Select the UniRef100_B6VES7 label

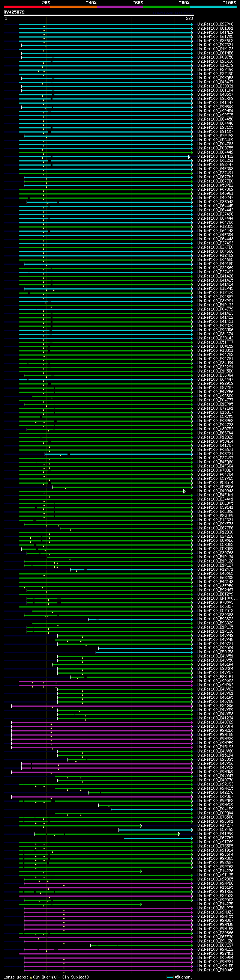point(215,945)
